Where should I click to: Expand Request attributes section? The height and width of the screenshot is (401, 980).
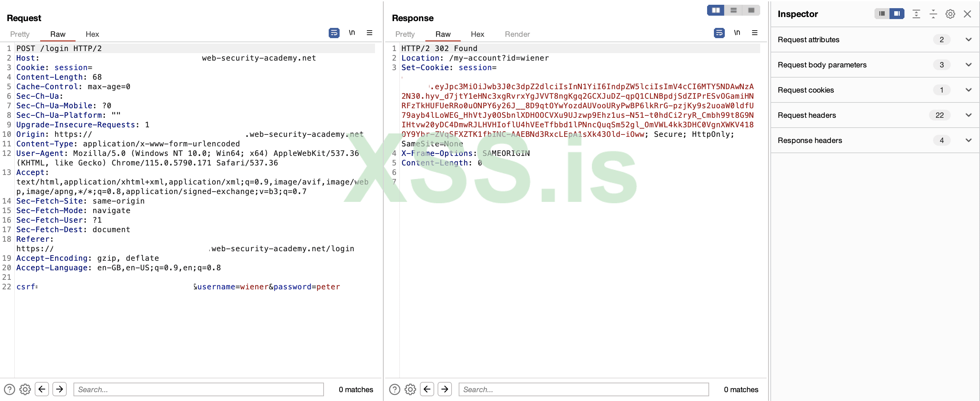(968, 39)
